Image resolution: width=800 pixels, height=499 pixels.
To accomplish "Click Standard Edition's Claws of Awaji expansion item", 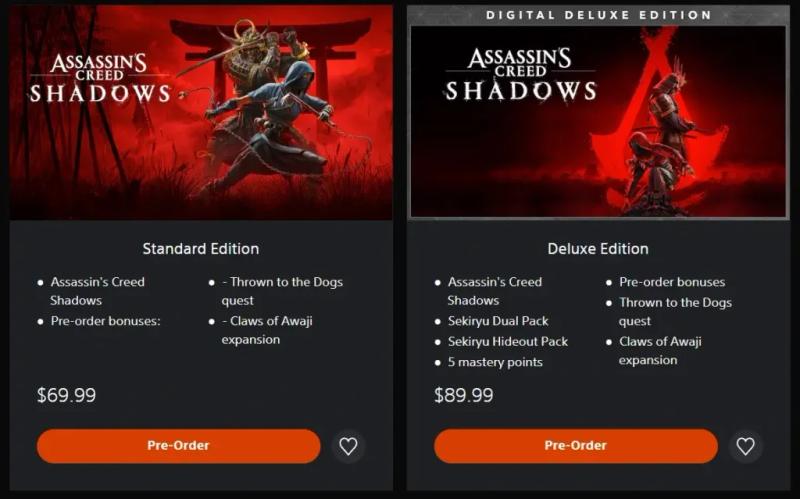I will (267, 330).
